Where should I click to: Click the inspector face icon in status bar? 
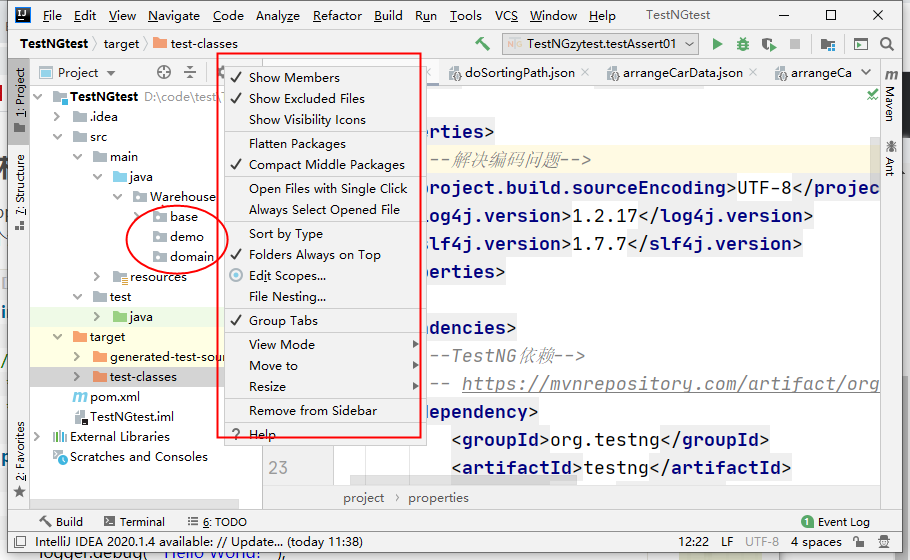[x=884, y=542]
